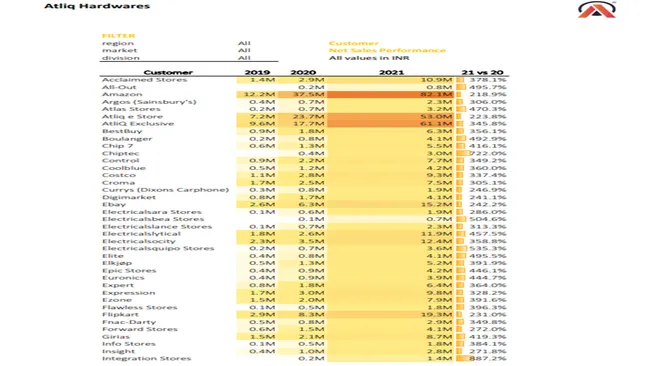This screenshot has height=366, width=650.
Task: Select Currys (Dixons Carphone) customer name
Action: [165, 190]
